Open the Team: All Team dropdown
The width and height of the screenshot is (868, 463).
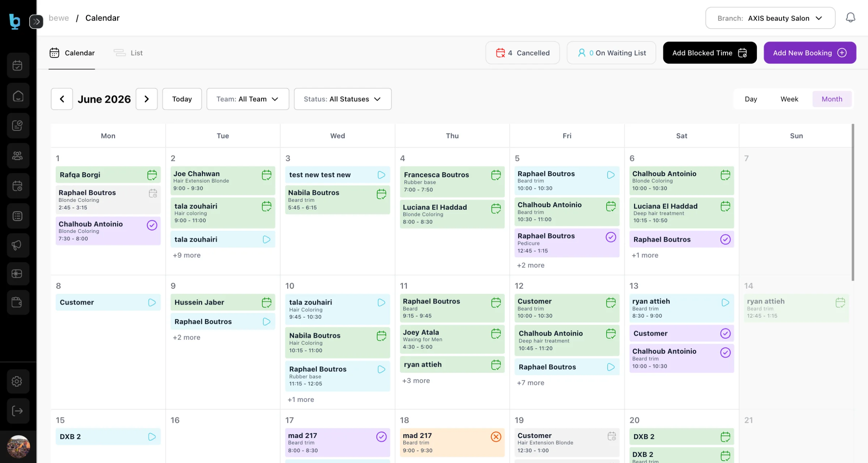pyautogui.click(x=248, y=99)
